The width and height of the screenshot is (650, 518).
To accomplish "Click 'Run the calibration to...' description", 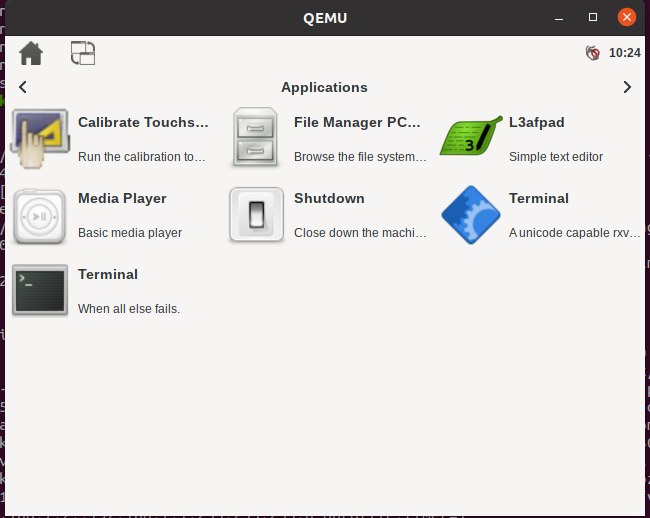I will pyautogui.click(x=142, y=157).
